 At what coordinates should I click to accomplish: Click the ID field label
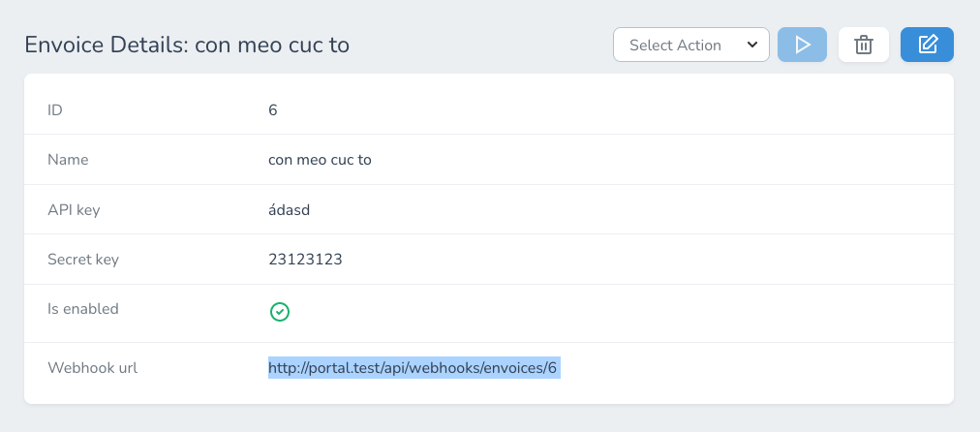(55, 109)
